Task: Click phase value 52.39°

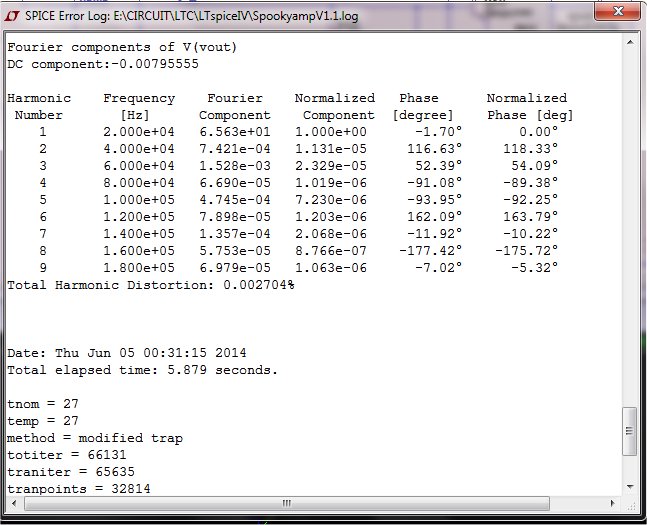Action: tap(438, 166)
